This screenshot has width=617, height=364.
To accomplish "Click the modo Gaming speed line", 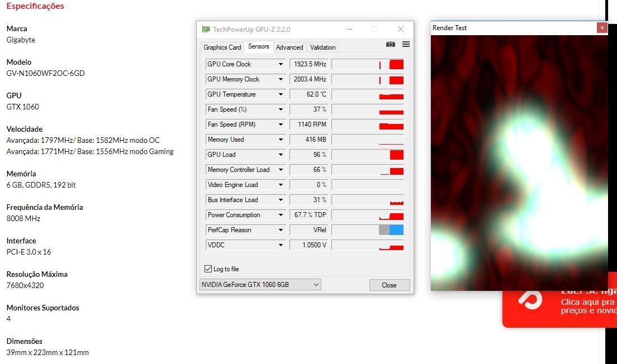I will 90,151.
